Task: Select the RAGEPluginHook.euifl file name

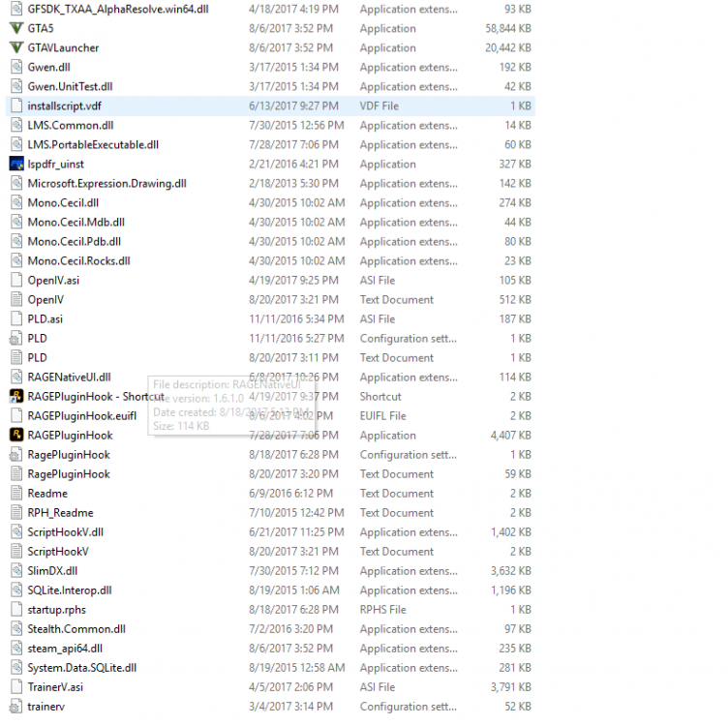Action: point(82,416)
